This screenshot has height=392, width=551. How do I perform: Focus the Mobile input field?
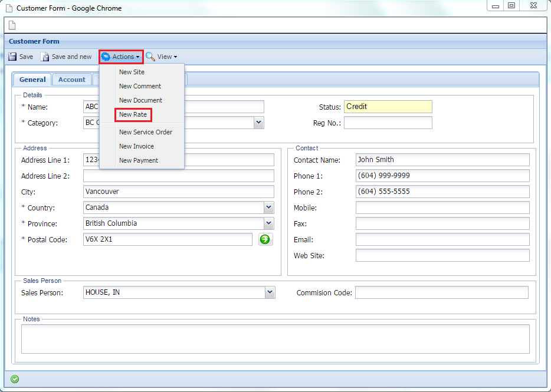click(442, 207)
